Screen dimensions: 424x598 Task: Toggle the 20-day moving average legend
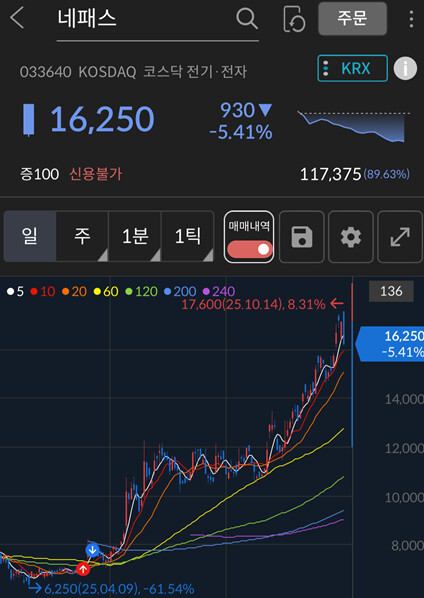pyautogui.click(x=74, y=292)
